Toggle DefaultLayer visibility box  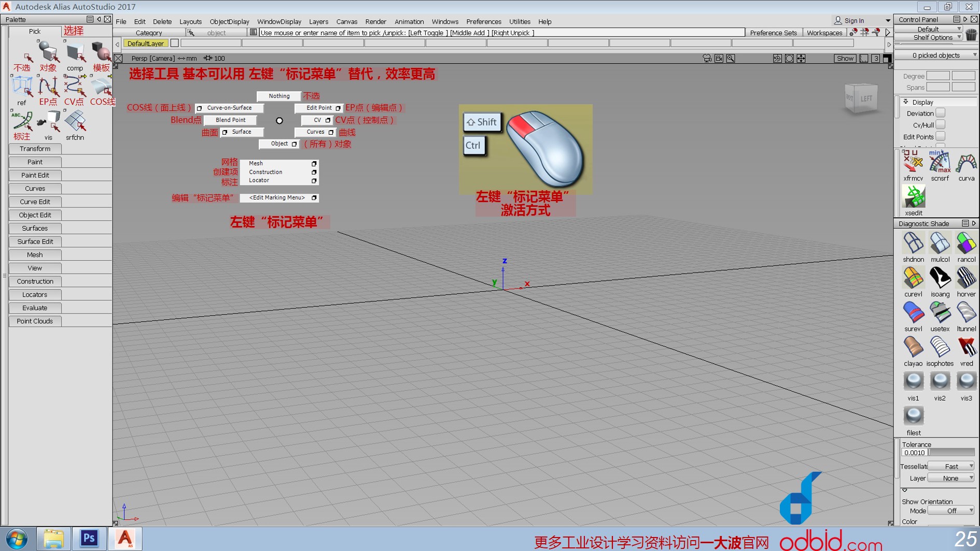[x=175, y=44]
